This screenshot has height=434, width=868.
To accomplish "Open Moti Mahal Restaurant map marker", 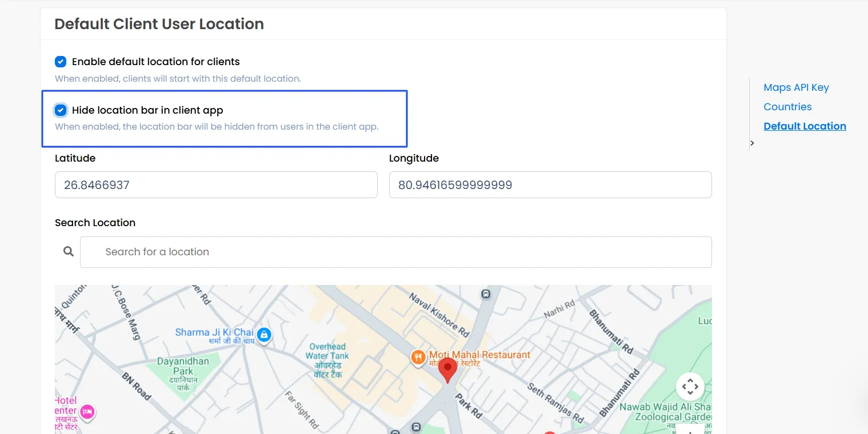I will click(418, 357).
